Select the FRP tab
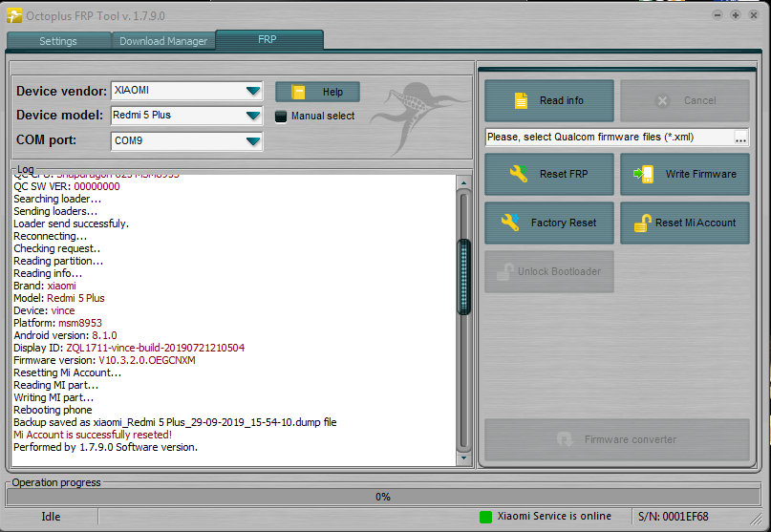 [x=268, y=39]
